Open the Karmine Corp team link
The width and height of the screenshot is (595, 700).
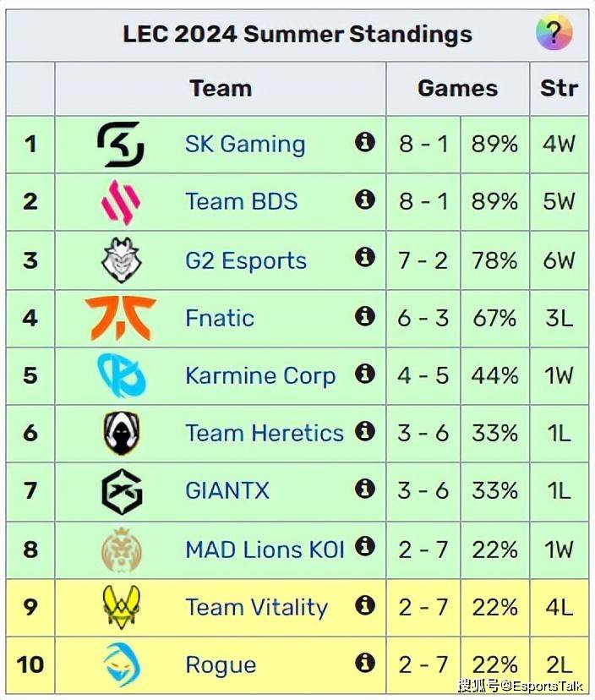(260, 375)
